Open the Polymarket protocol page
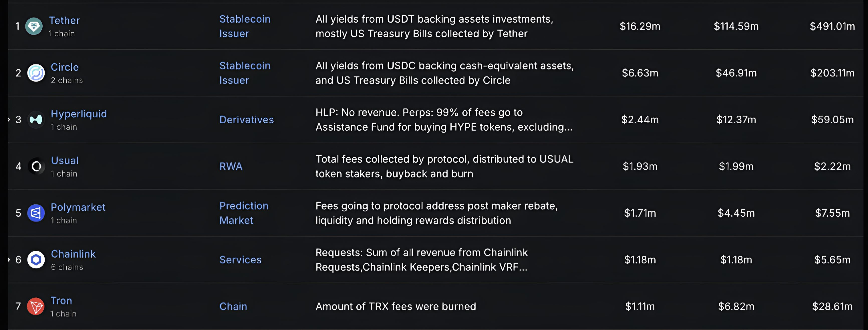 [x=78, y=207]
